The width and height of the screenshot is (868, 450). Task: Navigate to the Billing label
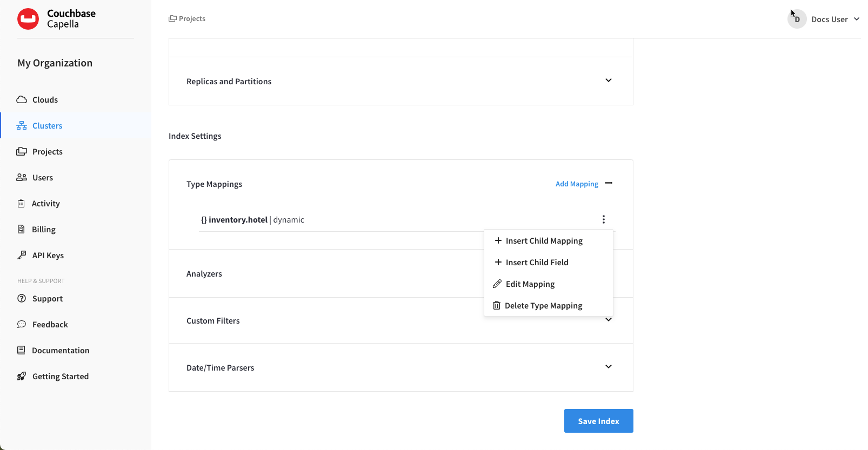[44, 230]
